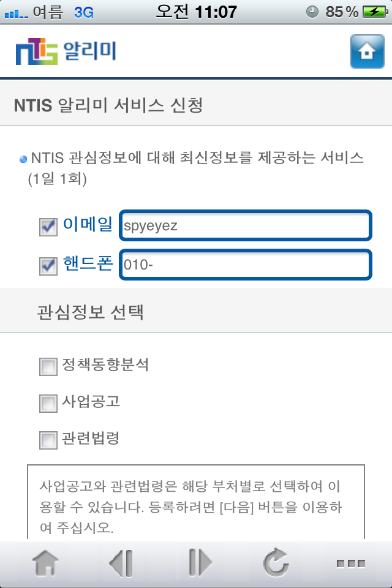
Task: Open the more options dots menu
Action: pyautogui.click(x=351, y=563)
